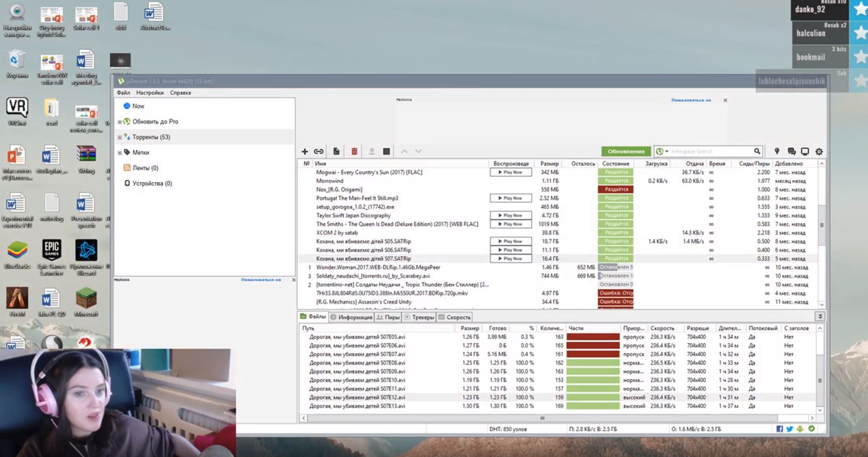Start download arrow icon in toolbar
The width and height of the screenshot is (868, 457).
(371, 151)
